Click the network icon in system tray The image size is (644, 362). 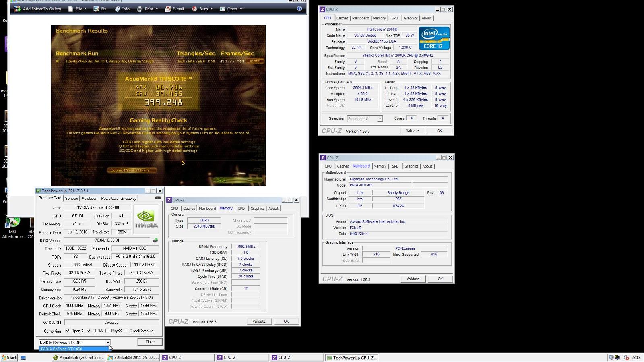(611, 358)
